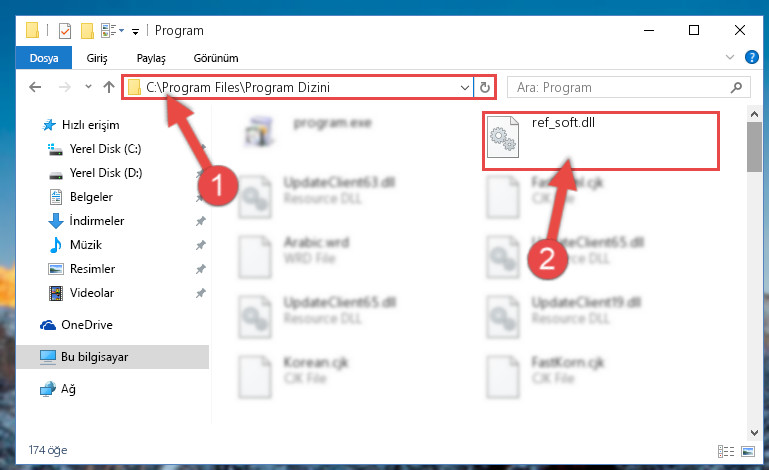The height and width of the screenshot is (470, 769).
Task: Open the Dosya menu tab
Action: pos(44,58)
